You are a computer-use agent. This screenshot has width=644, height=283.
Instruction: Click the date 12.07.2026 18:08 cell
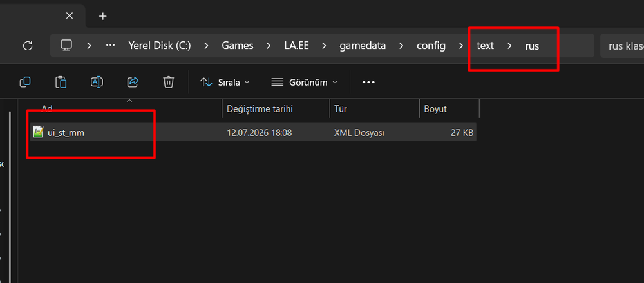point(260,132)
